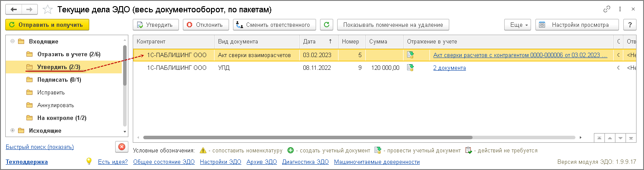Copy the link with the chain icon

click(x=607, y=9)
